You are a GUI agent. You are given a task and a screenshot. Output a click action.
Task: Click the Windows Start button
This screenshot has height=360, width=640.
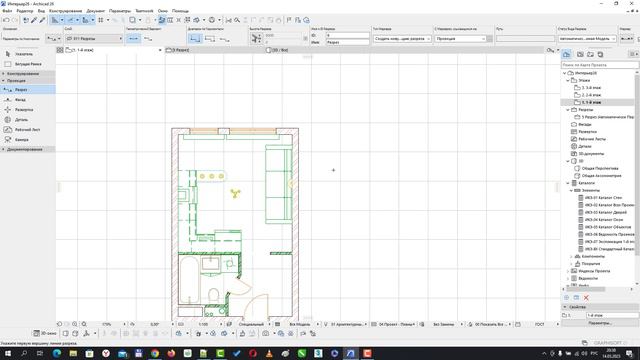point(7,353)
